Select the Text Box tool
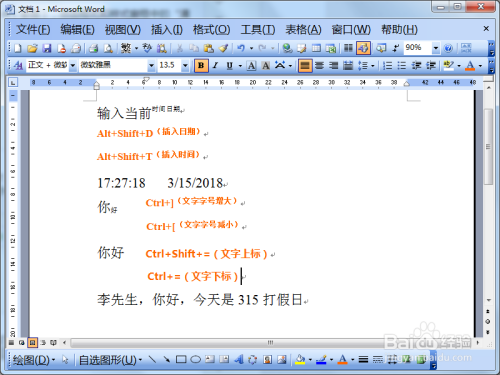This screenshot has height=375, width=500. [x=210, y=359]
